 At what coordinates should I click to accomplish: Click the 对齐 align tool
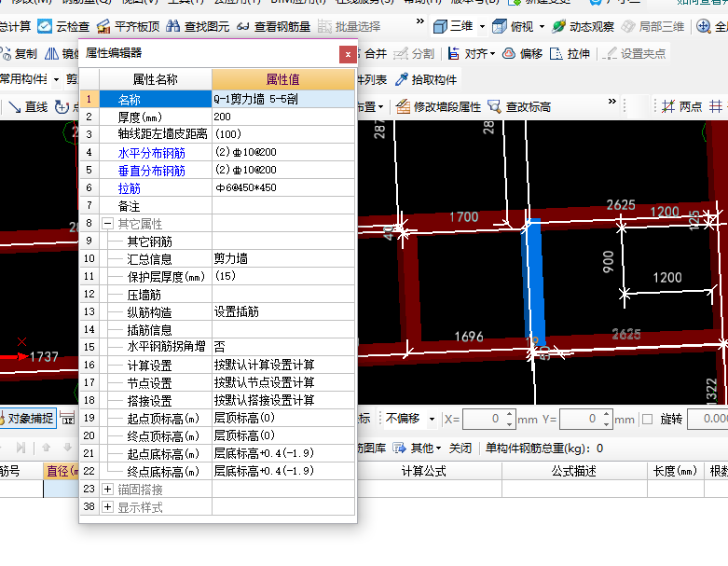point(471,54)
